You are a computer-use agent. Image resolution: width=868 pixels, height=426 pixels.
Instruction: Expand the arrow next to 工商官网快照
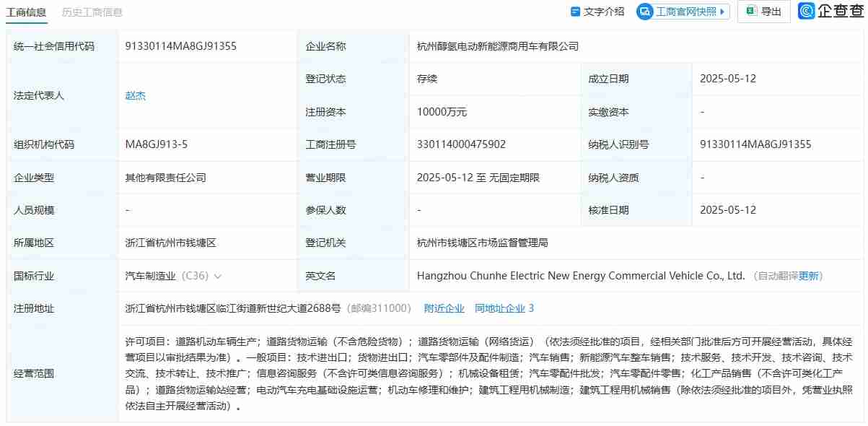pyautogui.click(x=722, y=12)
